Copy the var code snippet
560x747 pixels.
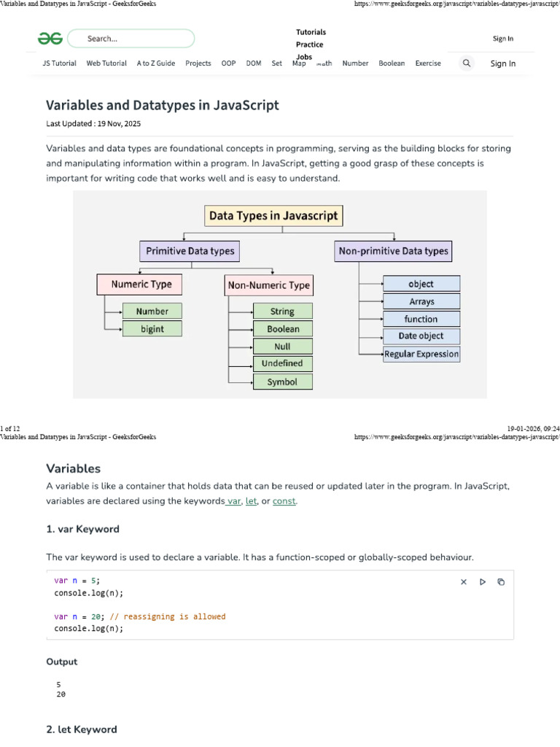pos(501,581)
